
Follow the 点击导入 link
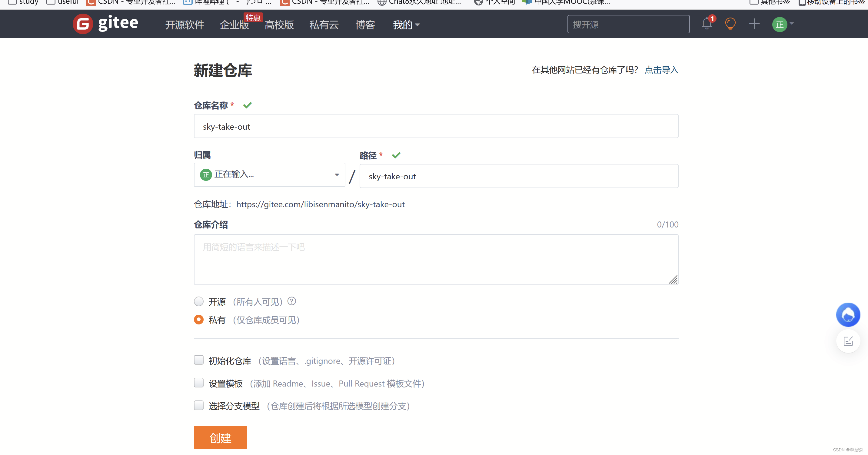661,70
